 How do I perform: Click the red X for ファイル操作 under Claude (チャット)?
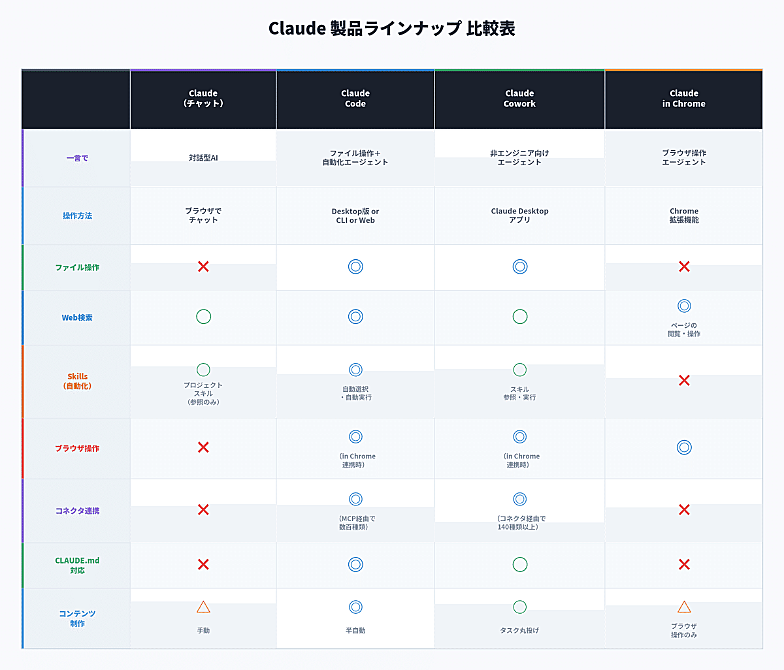[203, 267]
